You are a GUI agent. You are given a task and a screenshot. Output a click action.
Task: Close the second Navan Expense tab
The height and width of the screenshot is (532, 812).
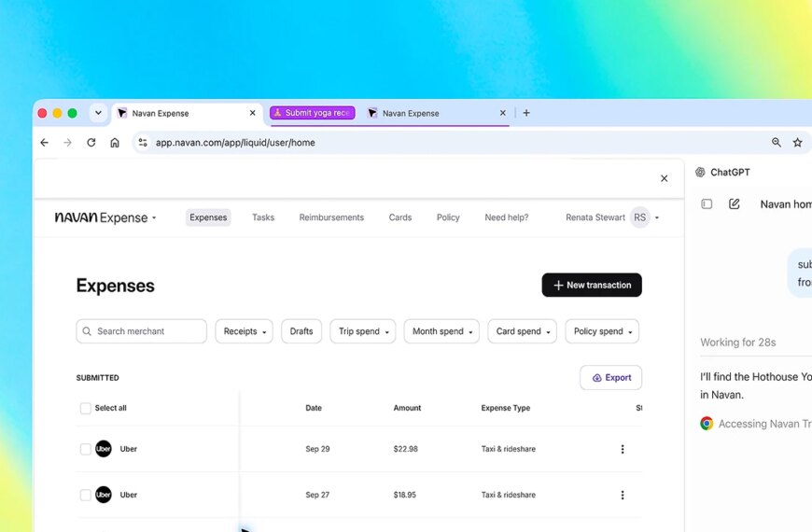click(x=502, y=113)
